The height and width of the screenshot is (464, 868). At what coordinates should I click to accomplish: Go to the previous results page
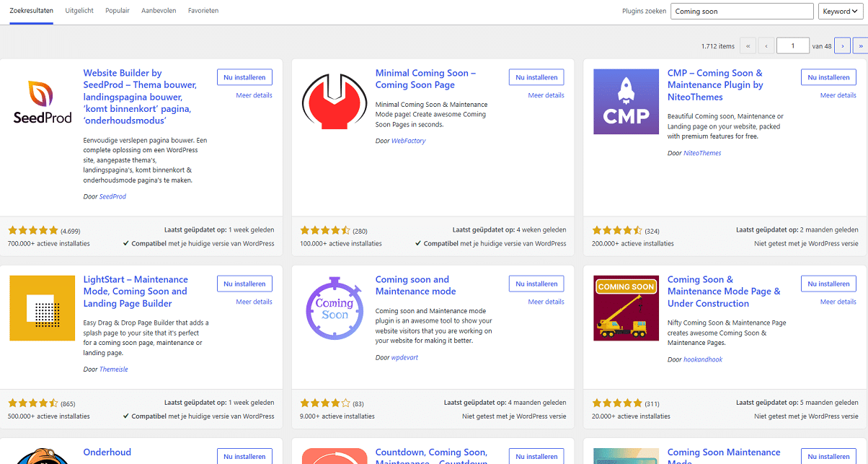click(766, 46)
